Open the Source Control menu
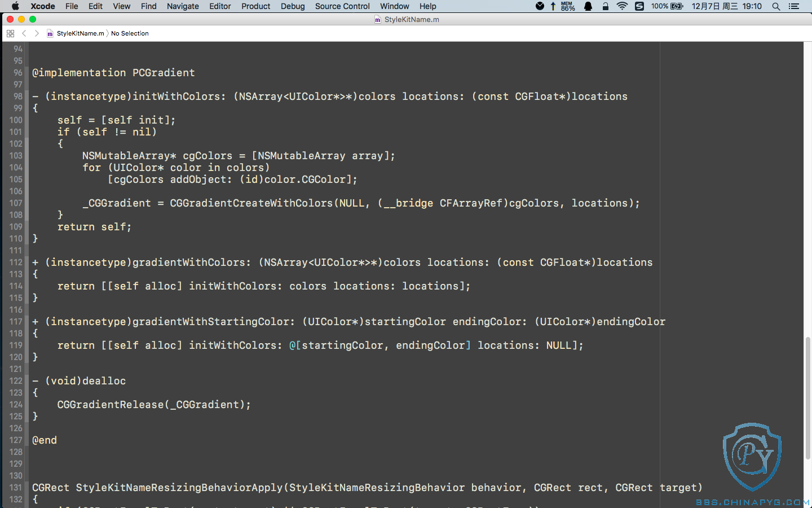This screenshot has height=508, width=812. pyautogui.click(x=342, y=6)
